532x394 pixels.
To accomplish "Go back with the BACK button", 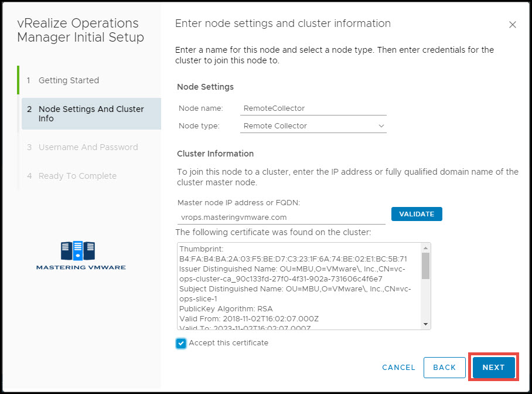I will 445,367.
